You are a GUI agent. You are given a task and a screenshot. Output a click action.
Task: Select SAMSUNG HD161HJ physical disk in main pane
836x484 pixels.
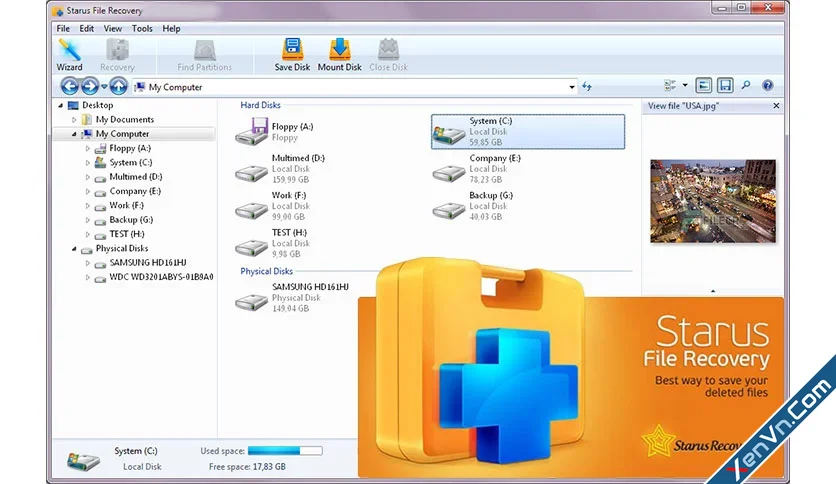[x=292, y=297]
